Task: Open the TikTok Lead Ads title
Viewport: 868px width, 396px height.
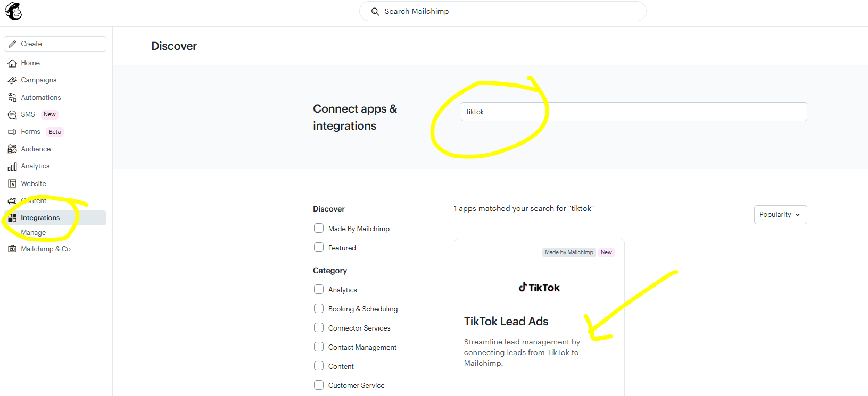Action: tap(506, 321)
